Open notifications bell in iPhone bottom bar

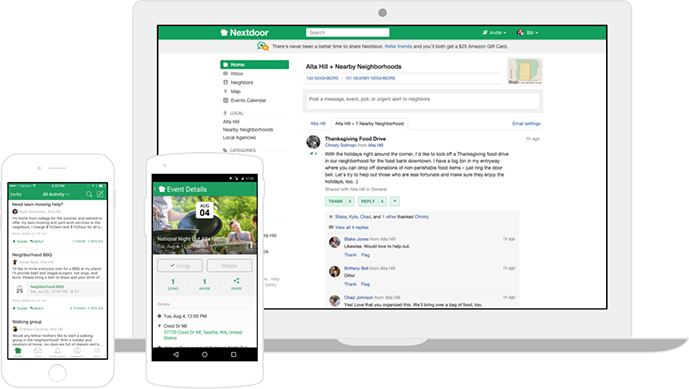(x=58, y=351)
